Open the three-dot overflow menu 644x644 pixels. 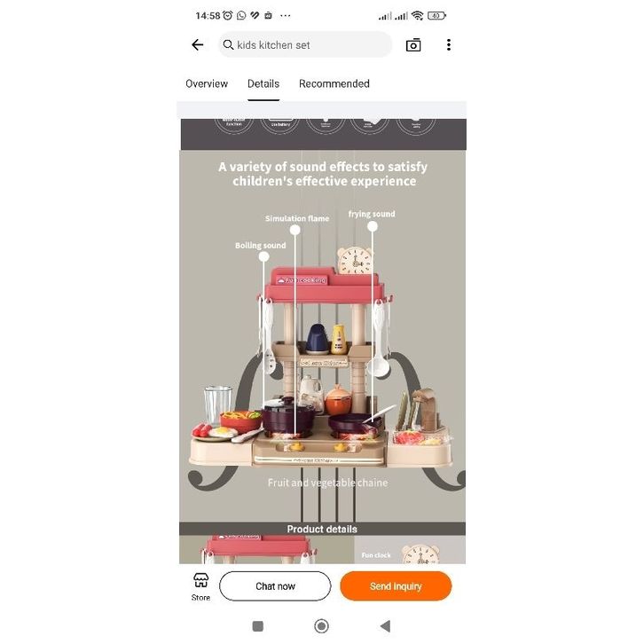point(449,44)
